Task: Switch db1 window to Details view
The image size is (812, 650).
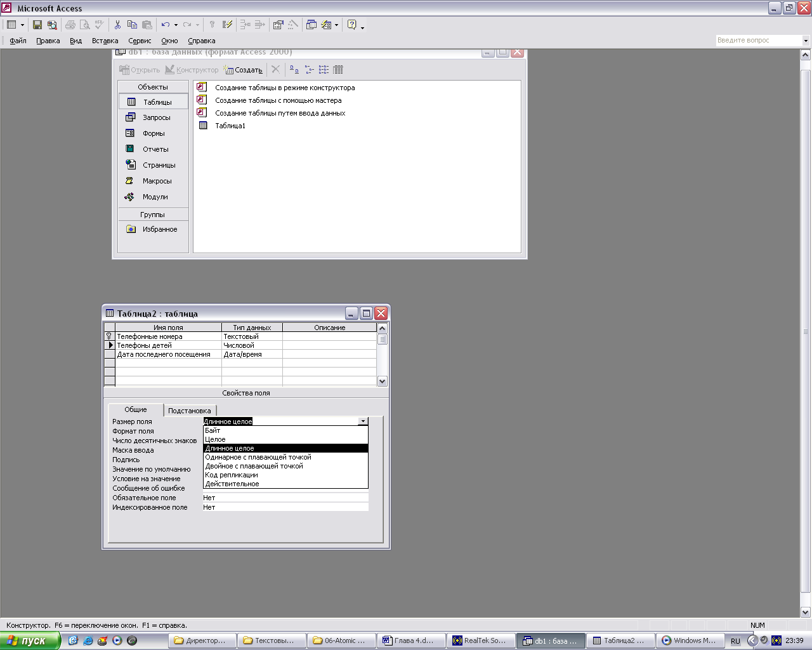Action: tap(338, 70)
